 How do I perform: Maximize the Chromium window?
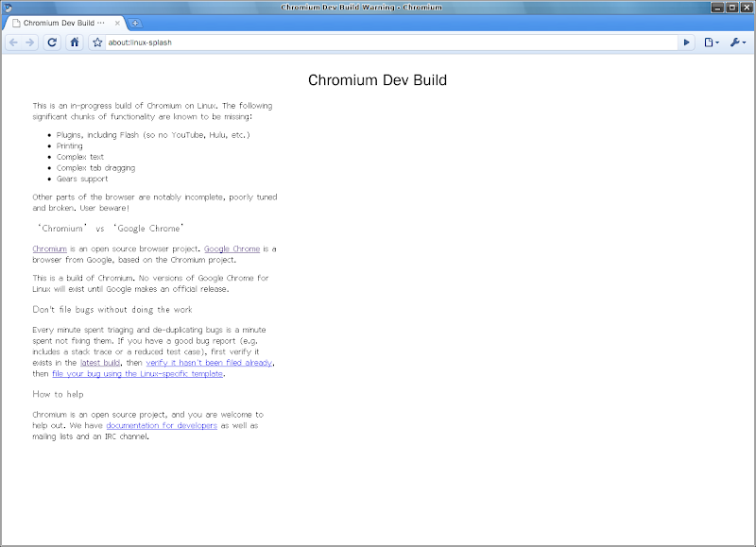click(x=731, y=8)
